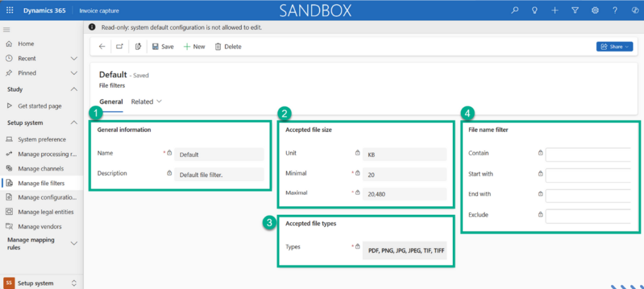Viewport: 644px width, 289px height.
Task: Click the Start with filter input field
Action: click(x=588, y=175)
